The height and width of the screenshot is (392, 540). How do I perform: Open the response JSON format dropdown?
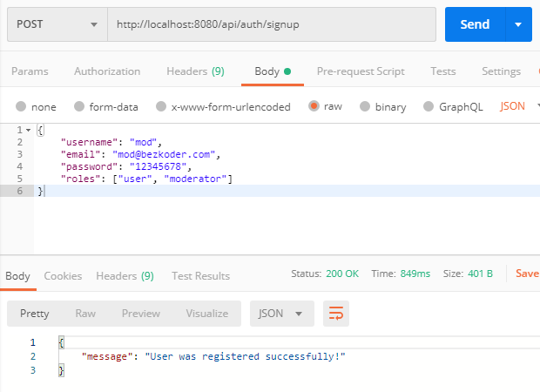[x=282, y=313]
